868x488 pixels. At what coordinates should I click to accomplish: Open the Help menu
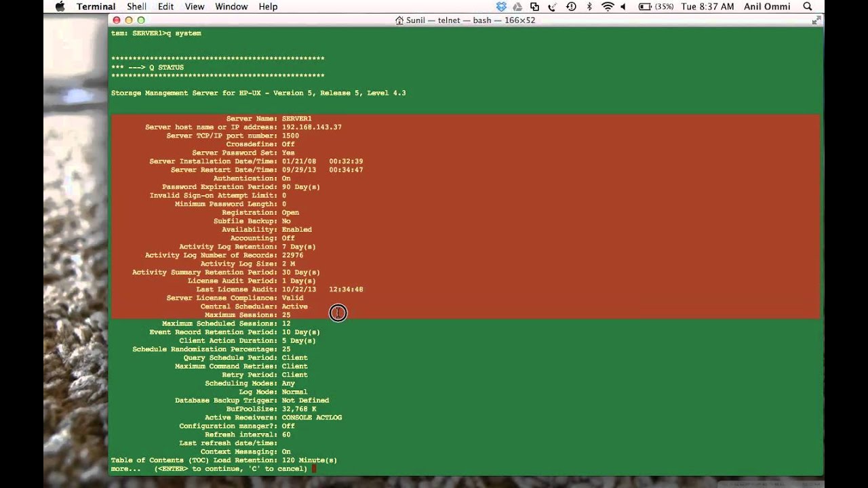[x=268, y=7]
